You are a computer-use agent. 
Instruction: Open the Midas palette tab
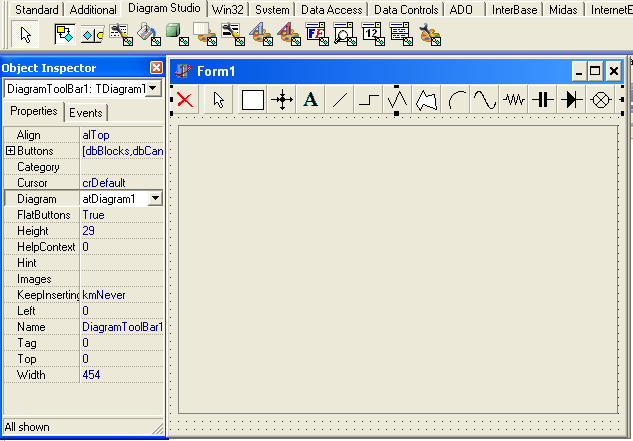[563, 10]
